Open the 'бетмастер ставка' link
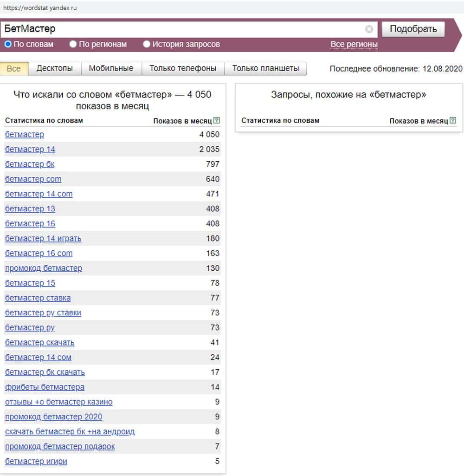 tap(38, 298)
